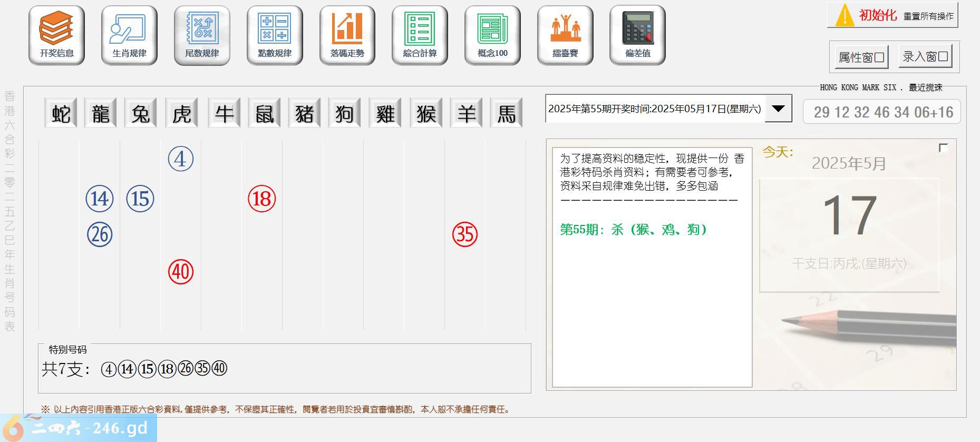Click the 馬 zodiac button
The height and width of the screenshot is (442, 980).
506,113
